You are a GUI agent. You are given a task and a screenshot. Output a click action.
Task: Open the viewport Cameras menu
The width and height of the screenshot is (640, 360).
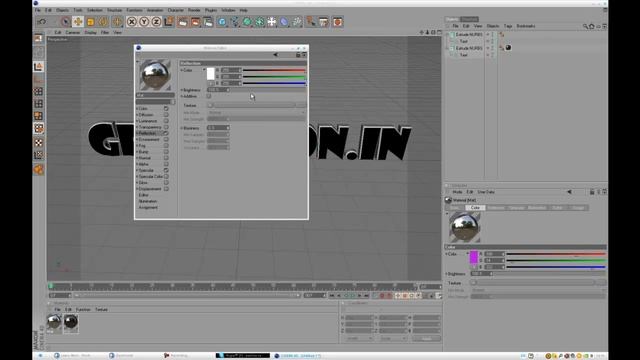(x=73, y=32)
